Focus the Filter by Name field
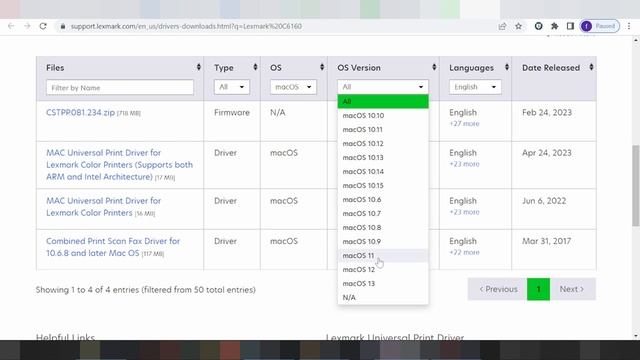This screenshot has height=360, width=640. tap(120, 87)
